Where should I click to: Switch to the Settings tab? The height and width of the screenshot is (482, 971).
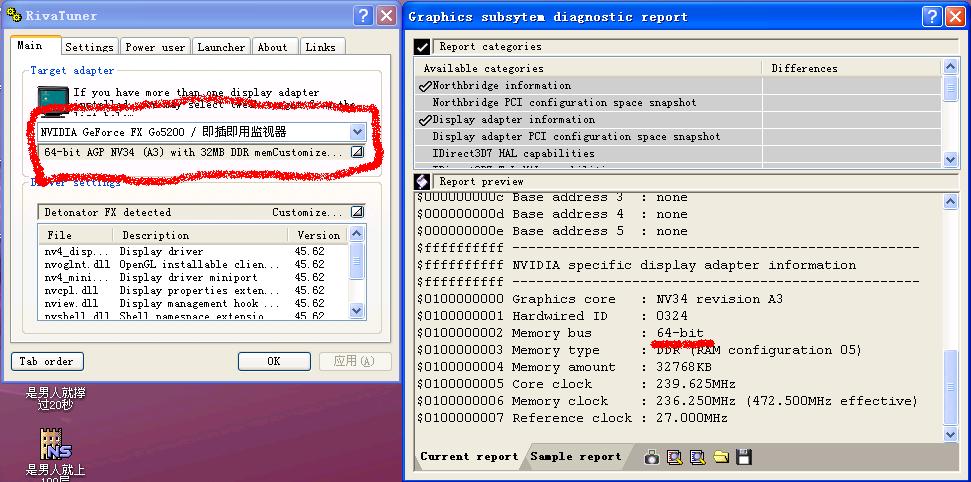point(89,47)
